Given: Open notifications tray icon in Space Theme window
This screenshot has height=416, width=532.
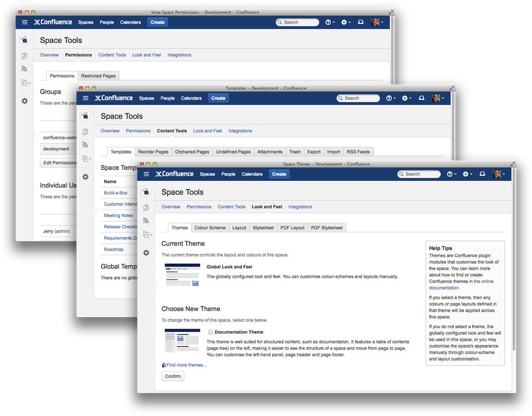Looking at the screenshot, I should click(x=482, y=174).
